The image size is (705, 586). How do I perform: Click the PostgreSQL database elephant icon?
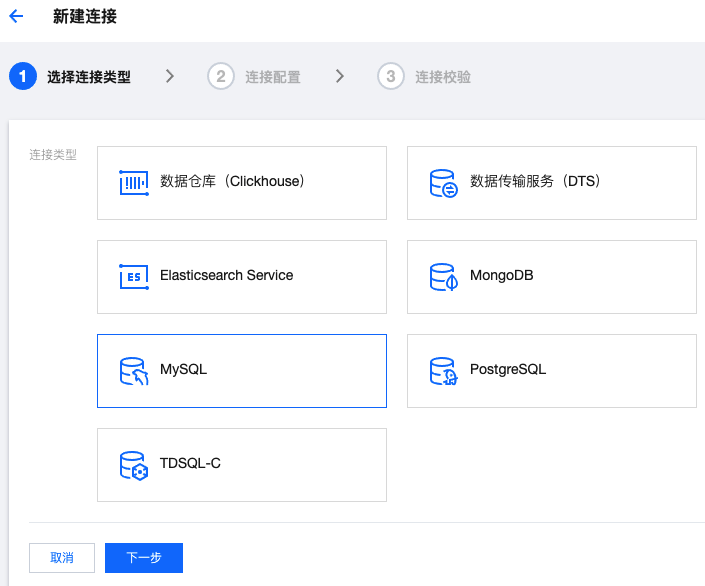point(443,371)
